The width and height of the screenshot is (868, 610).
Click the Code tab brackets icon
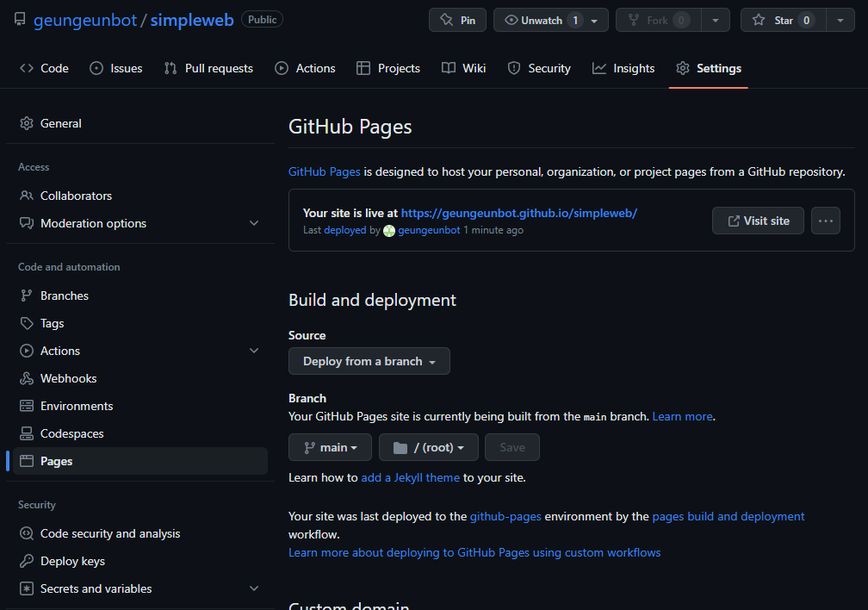(27, 68)
